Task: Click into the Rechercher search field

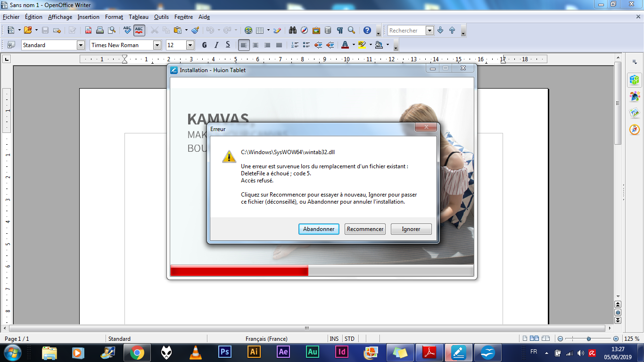Action: [x=405, y=31]
